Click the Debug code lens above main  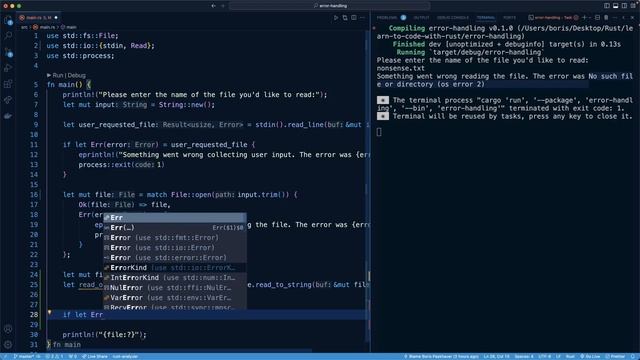pyautogui.click(x=77, y=75)
